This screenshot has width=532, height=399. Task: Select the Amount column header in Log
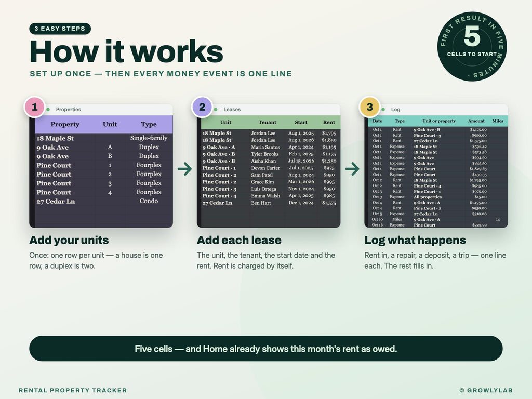[x=476, y=121]
